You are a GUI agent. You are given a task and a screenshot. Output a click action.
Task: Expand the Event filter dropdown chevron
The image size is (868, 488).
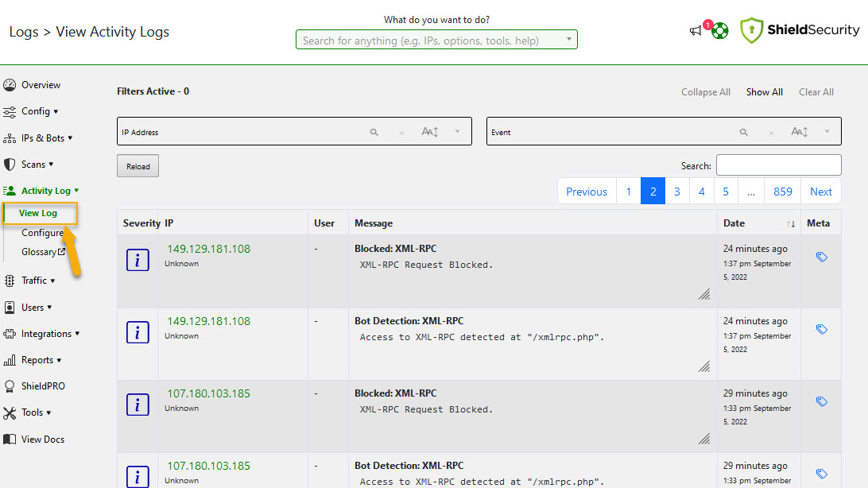pos(827,132)
